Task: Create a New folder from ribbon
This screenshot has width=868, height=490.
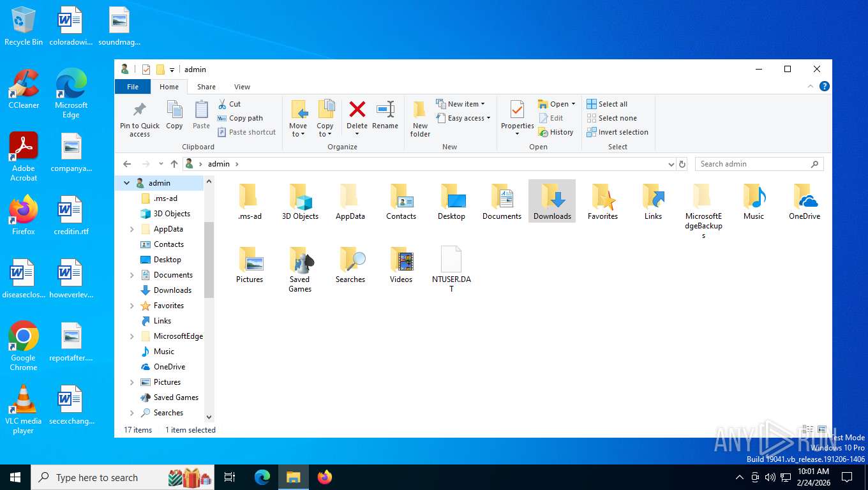Action: pos(420,119)
